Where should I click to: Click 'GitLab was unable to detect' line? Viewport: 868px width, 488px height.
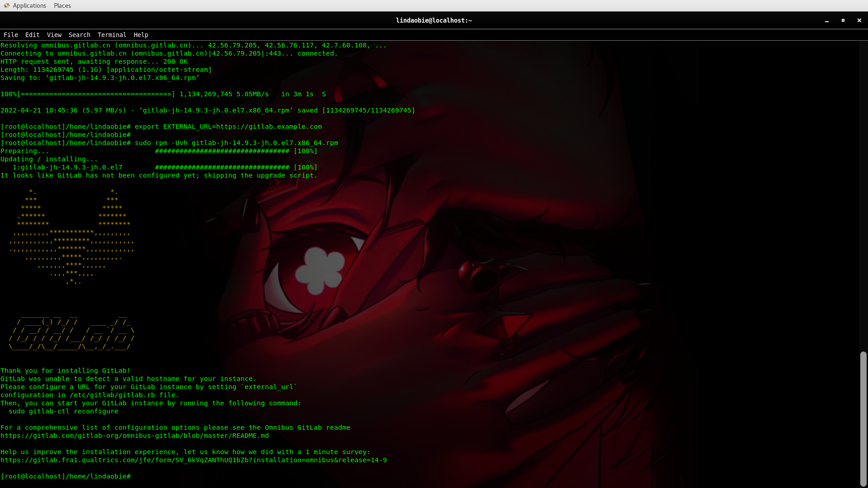[x=128, y=379]
